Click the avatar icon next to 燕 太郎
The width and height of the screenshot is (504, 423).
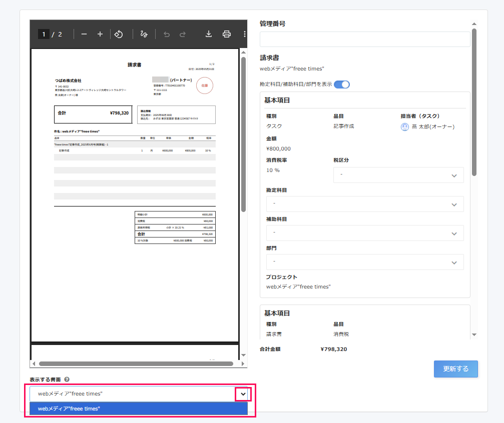pos(404,126)
